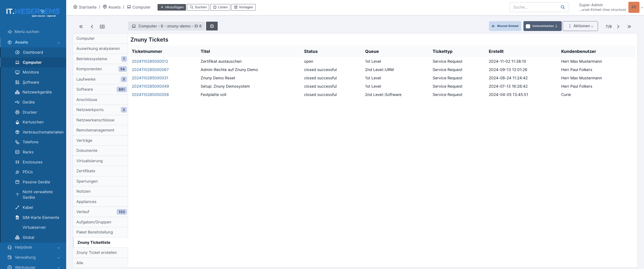Image resolution: width=644 pixels, height=269 pixels.
Task: Open the Kartuschen droplet icon
Action: (x=17, y=122)
